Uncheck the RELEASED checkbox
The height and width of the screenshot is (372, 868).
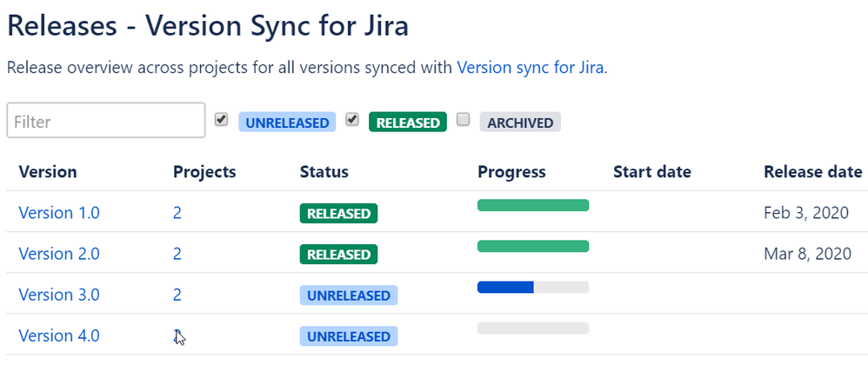coord(352,119)
